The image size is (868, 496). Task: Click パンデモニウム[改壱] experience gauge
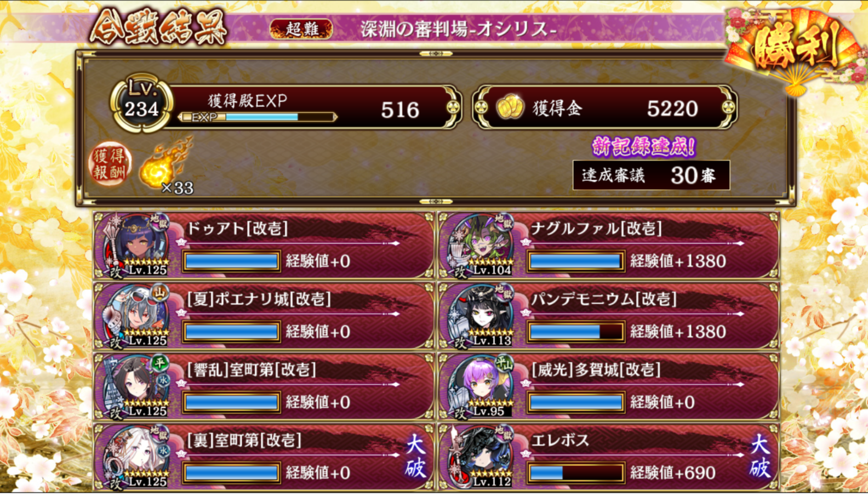click(x=576, y=332)
